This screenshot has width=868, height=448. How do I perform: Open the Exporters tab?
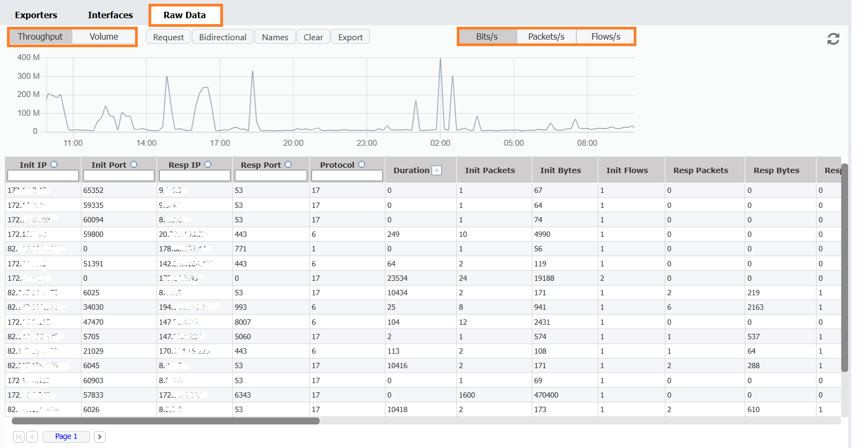(x=36, y=15)
